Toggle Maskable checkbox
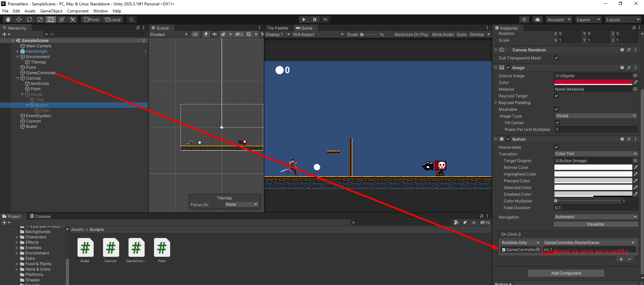 (556, 109)
